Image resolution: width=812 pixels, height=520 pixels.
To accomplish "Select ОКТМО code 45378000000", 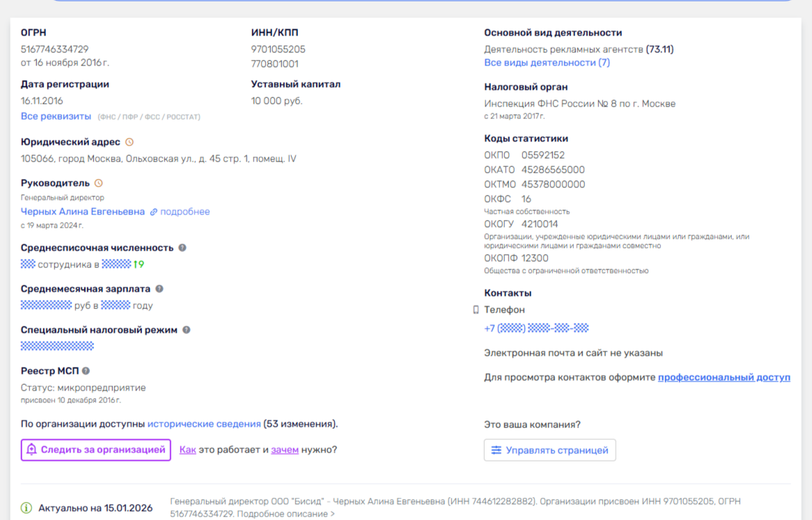I will tap(553, 184).
